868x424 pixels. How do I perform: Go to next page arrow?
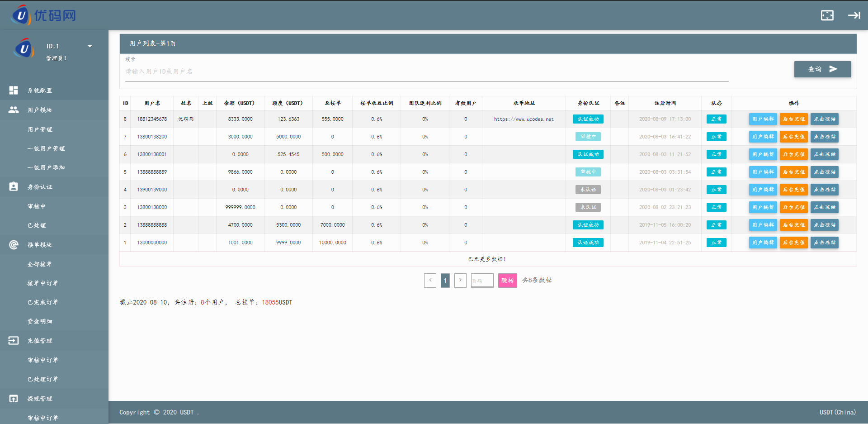460,281
